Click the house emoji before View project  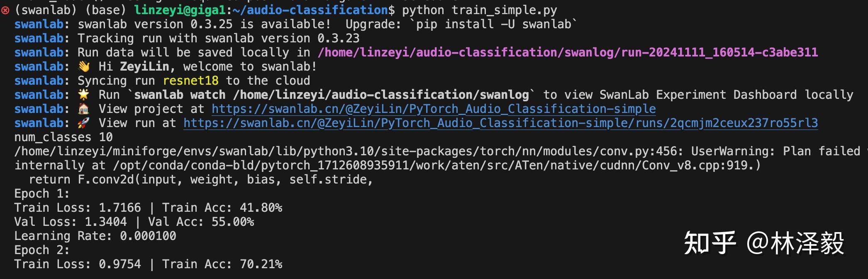(x=84, y=109)
